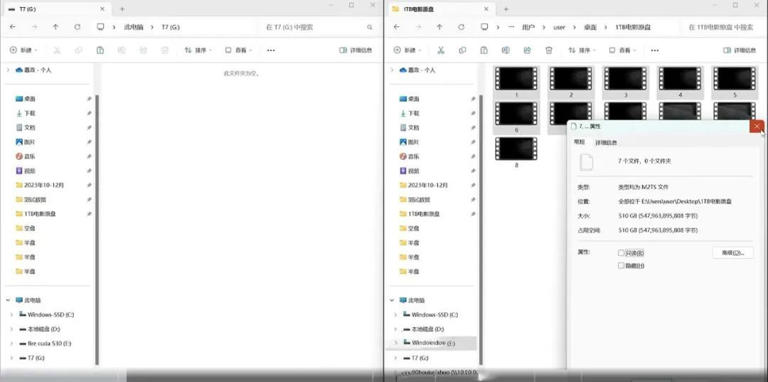Refresh the 1TB电影原盘 window

461,27
